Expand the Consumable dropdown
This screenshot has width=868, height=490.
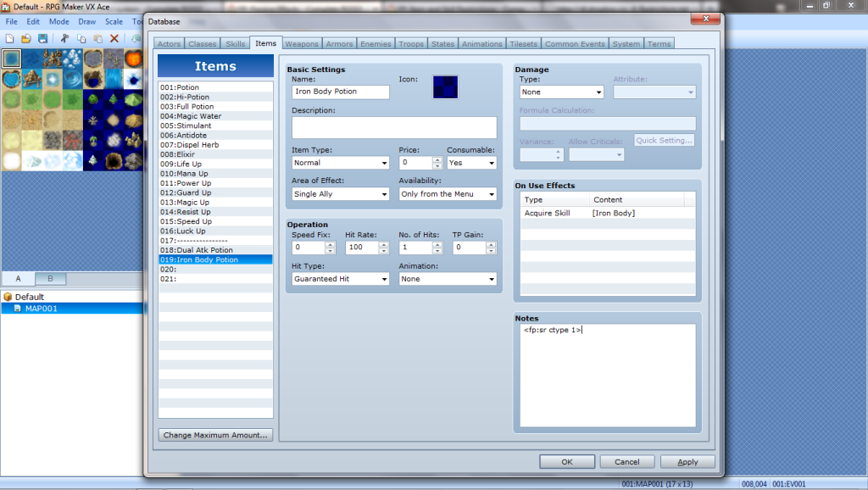[471, 163]
